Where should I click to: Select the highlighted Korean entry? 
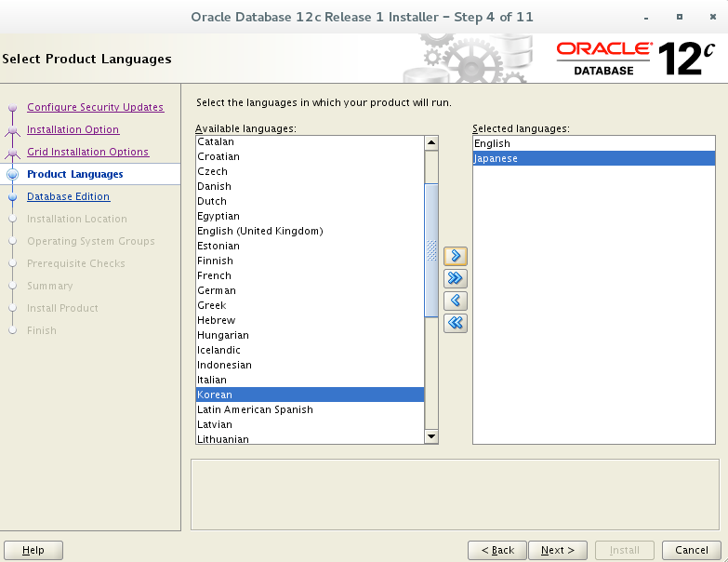click(310, 395)
